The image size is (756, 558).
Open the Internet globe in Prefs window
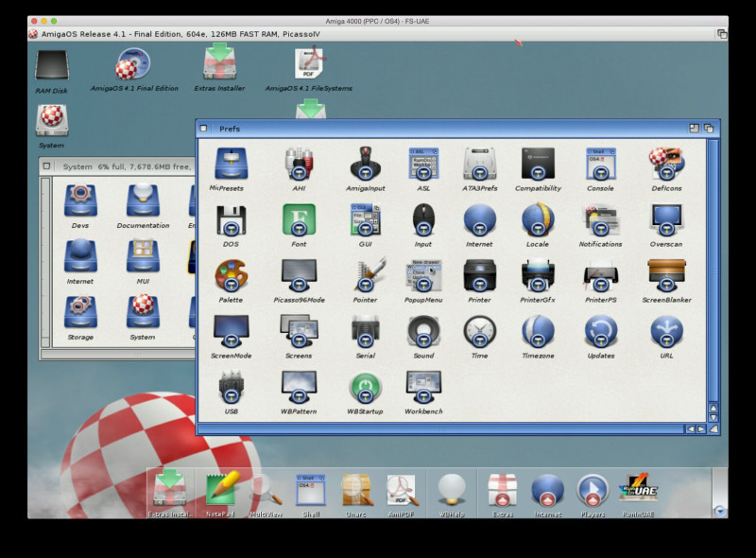tap(480, 220)
